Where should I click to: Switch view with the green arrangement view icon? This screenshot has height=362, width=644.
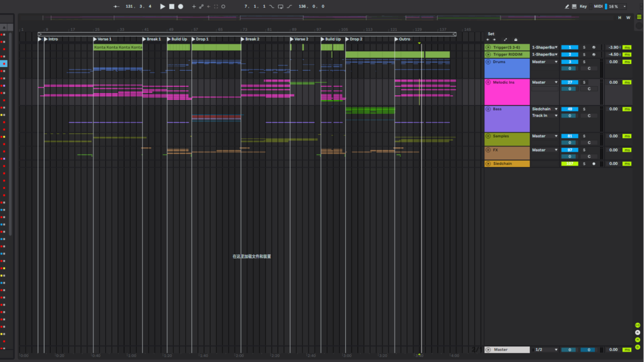pos(639,17)
